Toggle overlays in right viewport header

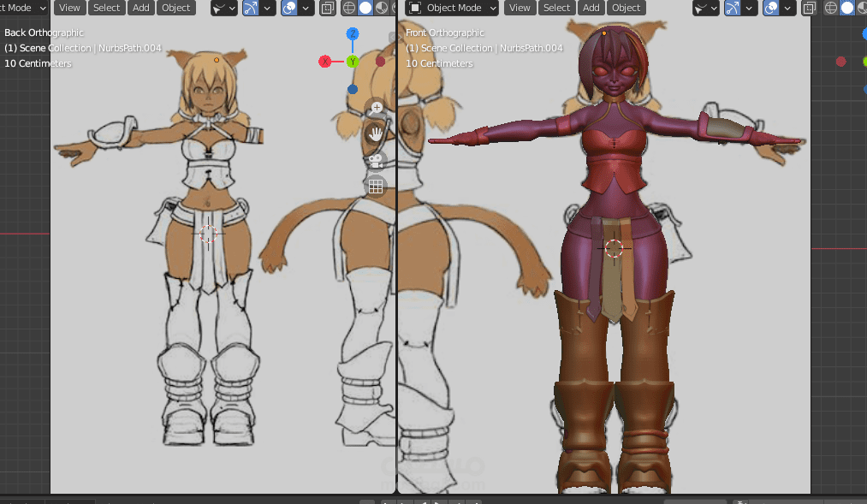coord(771,9)
